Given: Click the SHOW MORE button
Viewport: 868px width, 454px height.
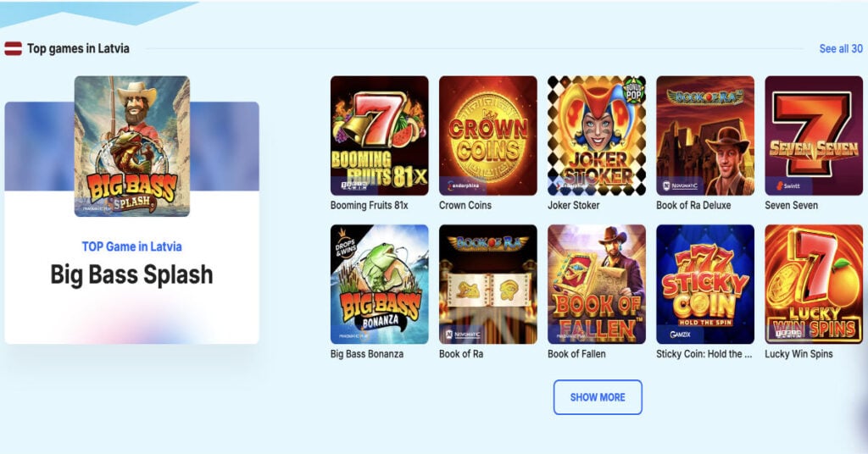Looking at the screenshot, I should (598, 397).
